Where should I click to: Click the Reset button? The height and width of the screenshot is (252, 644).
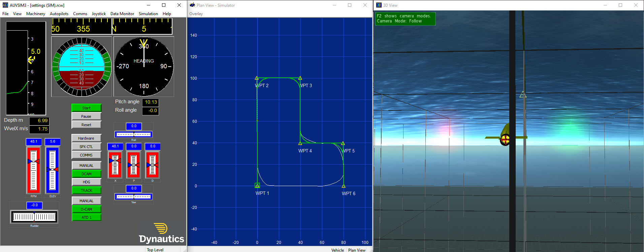(x=86, y=125)
